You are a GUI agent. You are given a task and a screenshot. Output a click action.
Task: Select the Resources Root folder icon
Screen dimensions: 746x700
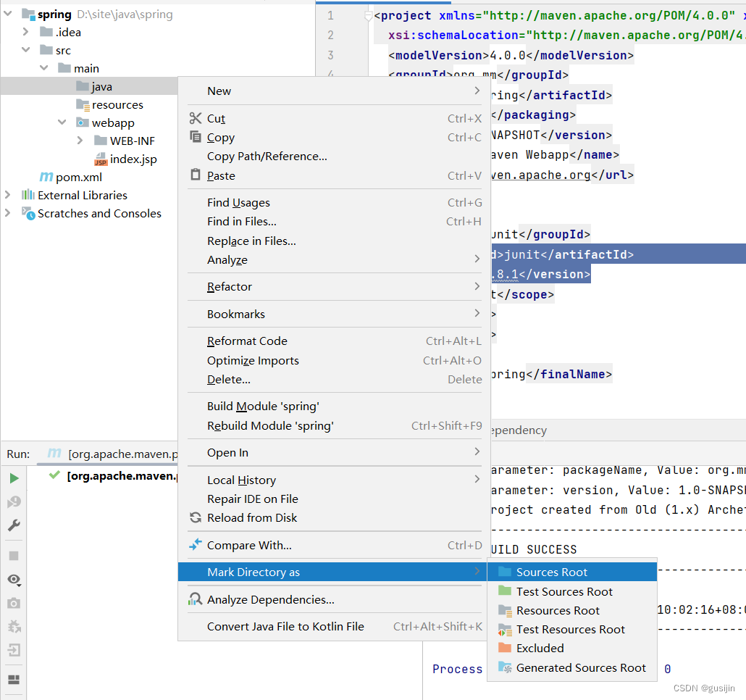click(504, 610)
